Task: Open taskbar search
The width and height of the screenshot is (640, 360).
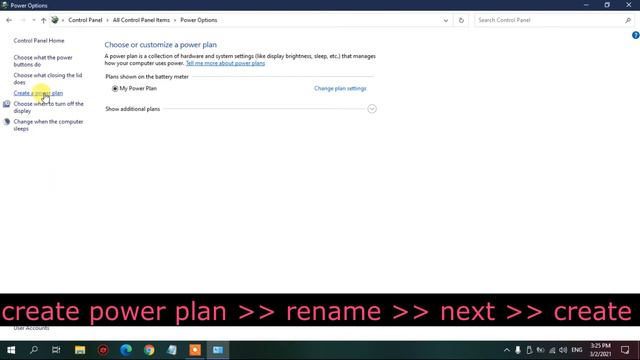Action: pyautogui.click(x=34, y=350)
